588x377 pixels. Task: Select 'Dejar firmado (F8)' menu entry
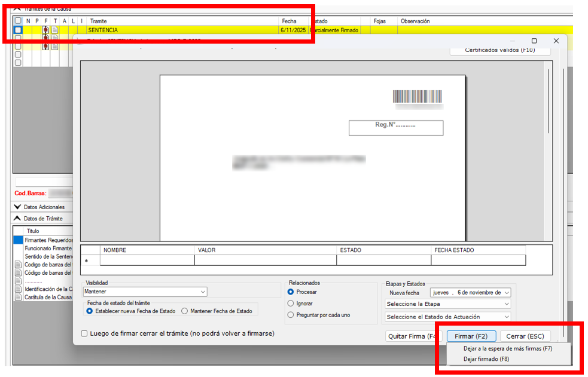tap(486, 359)
